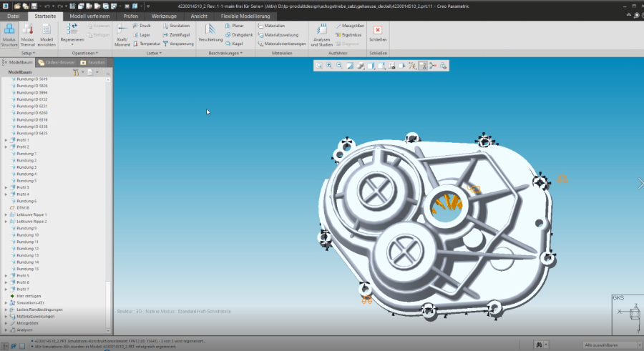The image size is (644, 351).
Task: Click the zoom in magnifier icon
Action: (329, 66)
